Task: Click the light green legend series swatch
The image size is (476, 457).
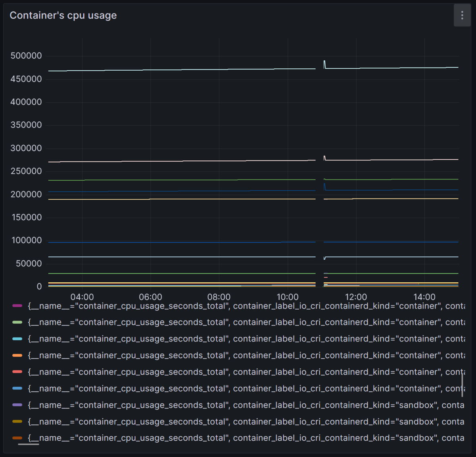Action: (x=17, y=322)
